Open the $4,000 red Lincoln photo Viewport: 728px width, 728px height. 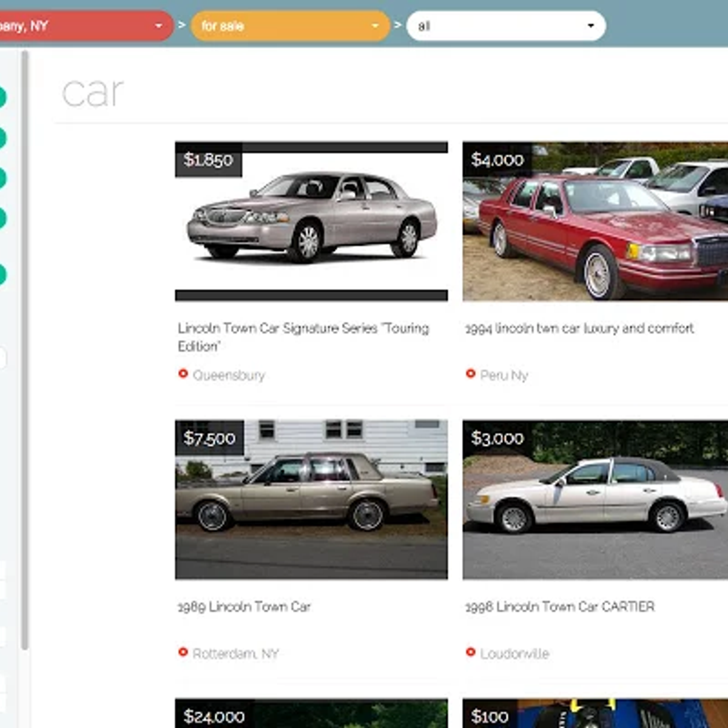coord(595,221)
